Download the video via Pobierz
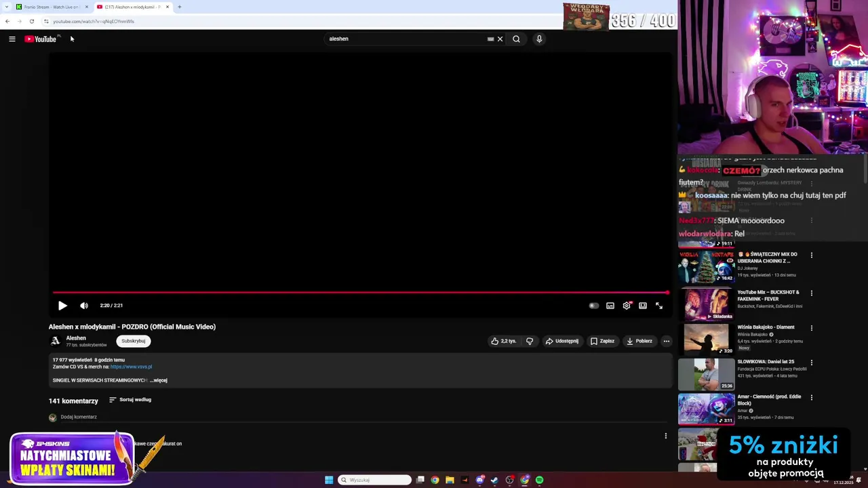Viewport: 868px width, 488px height. pyautogui.click(x=639, y=341)
